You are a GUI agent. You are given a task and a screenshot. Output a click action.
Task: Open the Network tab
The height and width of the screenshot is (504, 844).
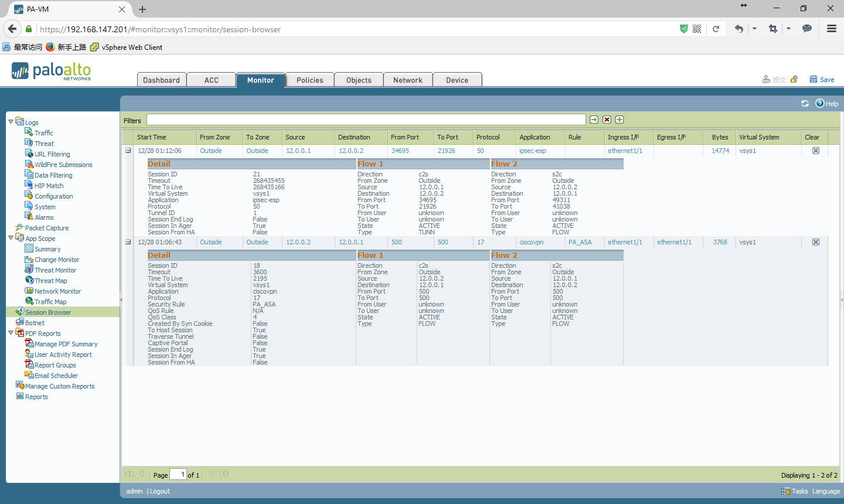coord(408,80)
